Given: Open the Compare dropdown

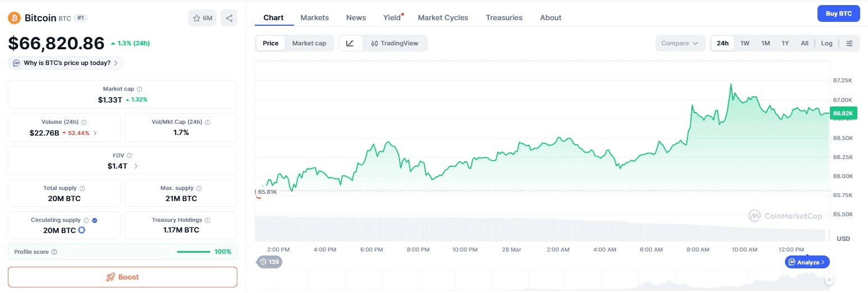Looking at the screenshot, I should pos(680,43).
